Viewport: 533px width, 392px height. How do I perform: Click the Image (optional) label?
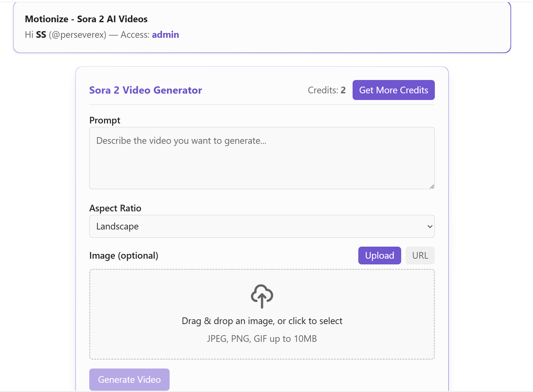124,256
